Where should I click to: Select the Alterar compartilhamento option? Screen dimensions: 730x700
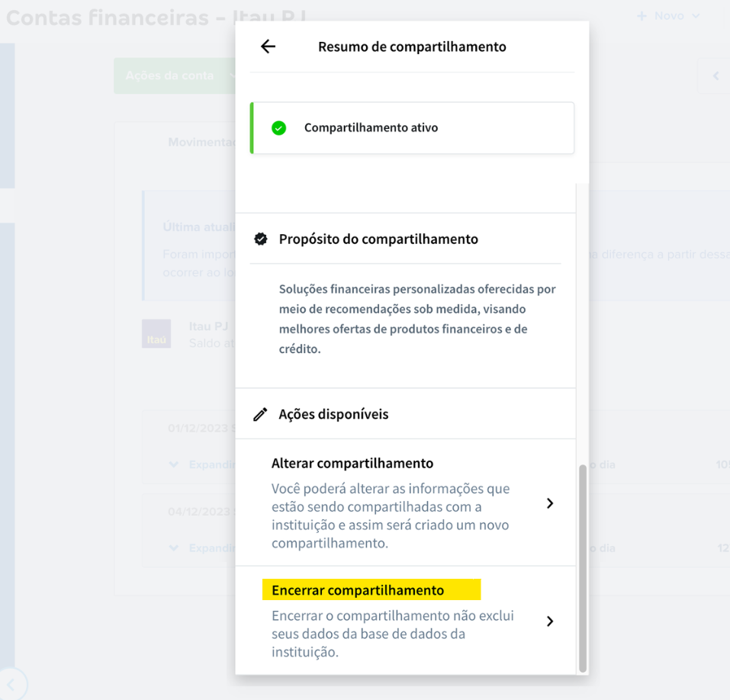tap(406, 503)
